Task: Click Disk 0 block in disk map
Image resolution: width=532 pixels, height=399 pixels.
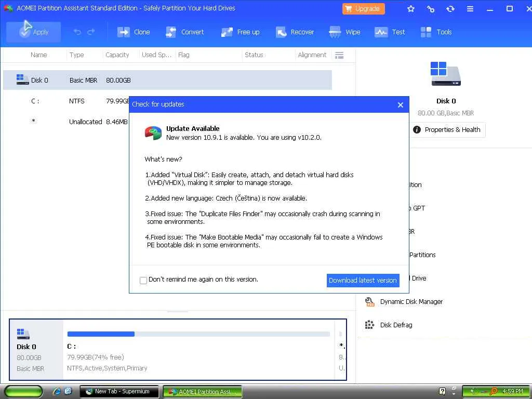Action: (x=36, y=350)
